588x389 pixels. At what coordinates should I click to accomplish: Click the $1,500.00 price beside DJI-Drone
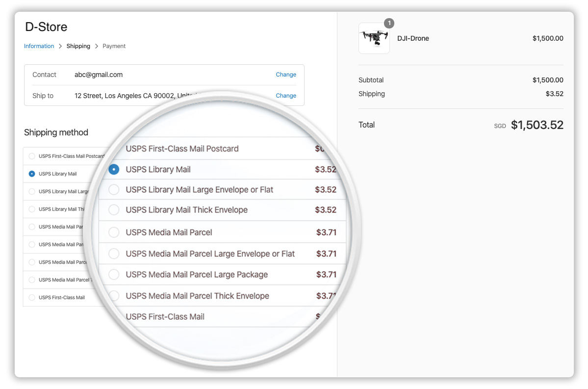tap(548, 38)
